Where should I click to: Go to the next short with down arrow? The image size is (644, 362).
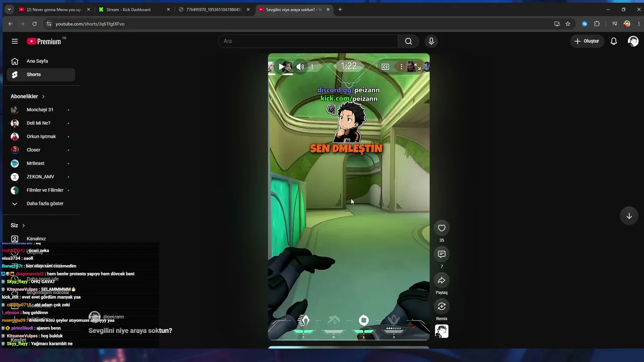coord(629,216)
